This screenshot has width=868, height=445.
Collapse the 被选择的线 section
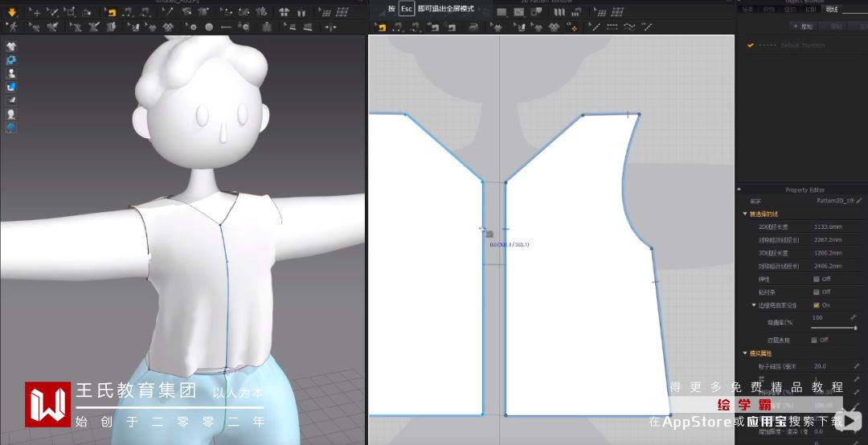pyautogui.click(x=745, y=214)
